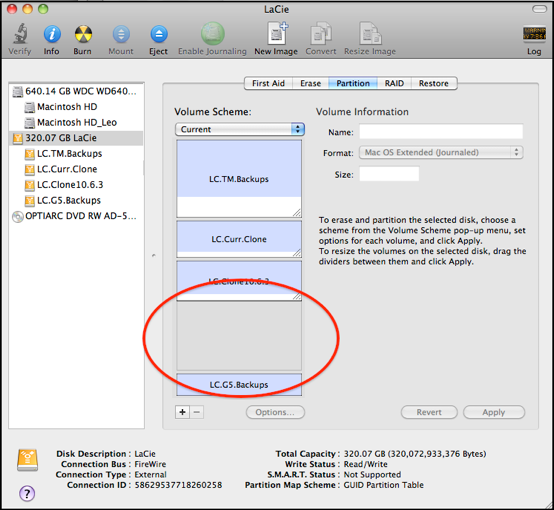Select the OPTIARC DVD RW drive
The image size is (554, 510).
[x=76, y=216]
